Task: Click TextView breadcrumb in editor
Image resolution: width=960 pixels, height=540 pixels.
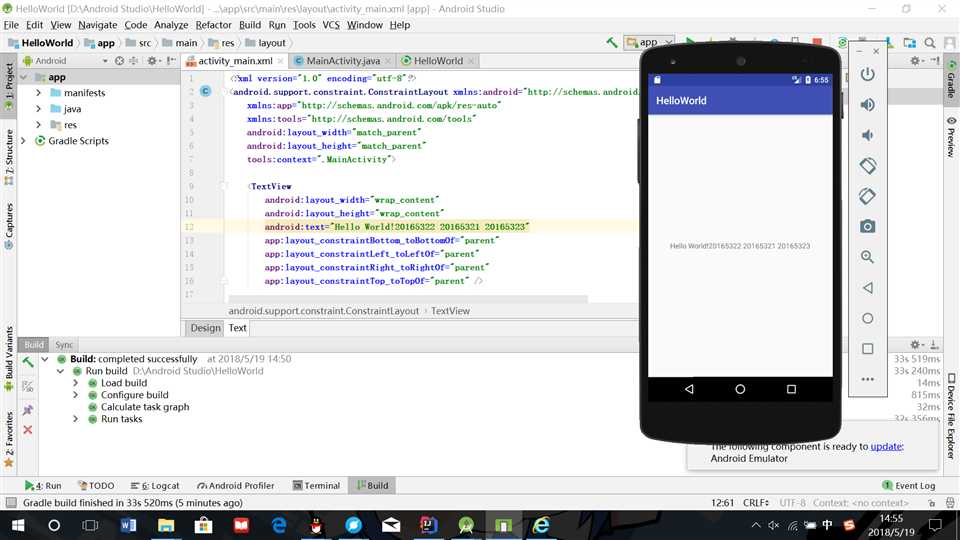Action: (x=450, y=311)
